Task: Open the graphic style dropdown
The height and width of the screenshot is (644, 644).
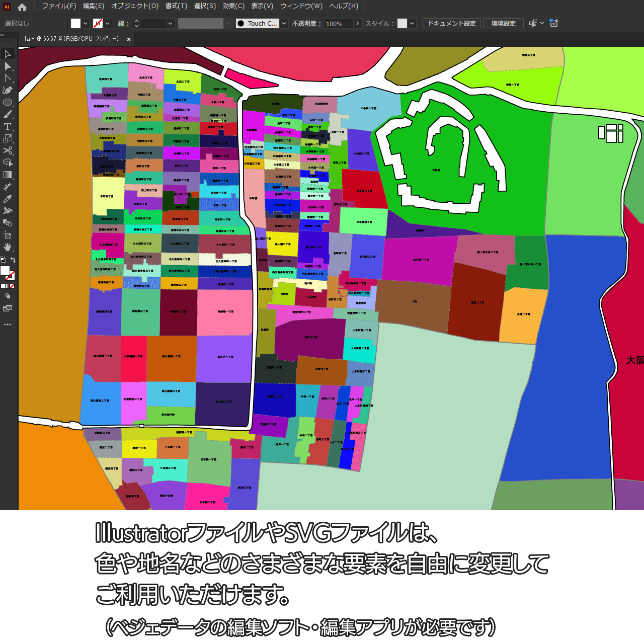Action: point(412,24)
